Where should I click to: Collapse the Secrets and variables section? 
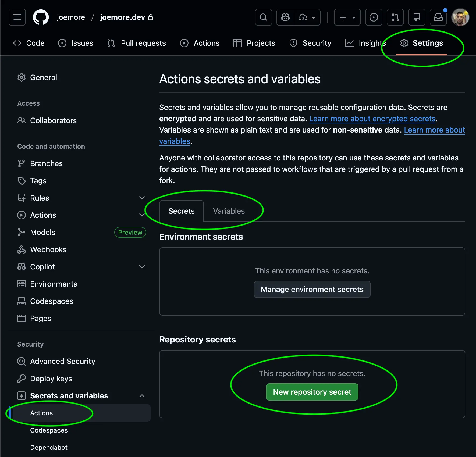[x=142, y=396]
